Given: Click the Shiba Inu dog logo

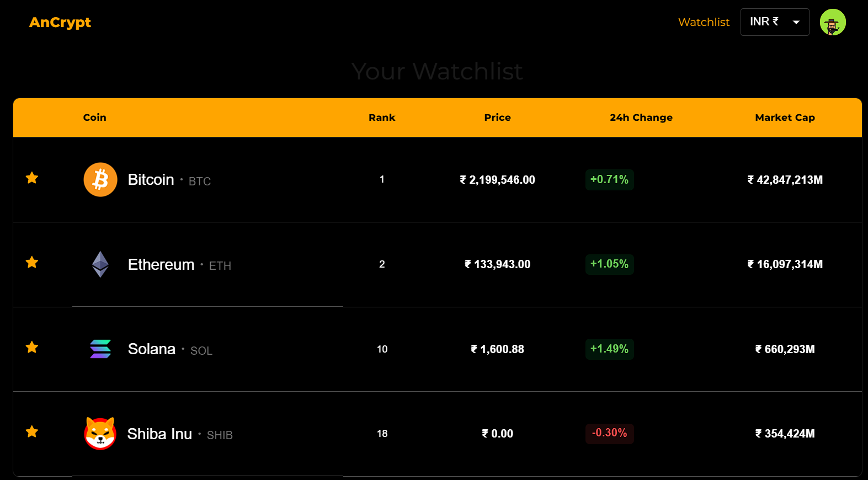Looking at the screenshot, I should (x=100, y=433).
